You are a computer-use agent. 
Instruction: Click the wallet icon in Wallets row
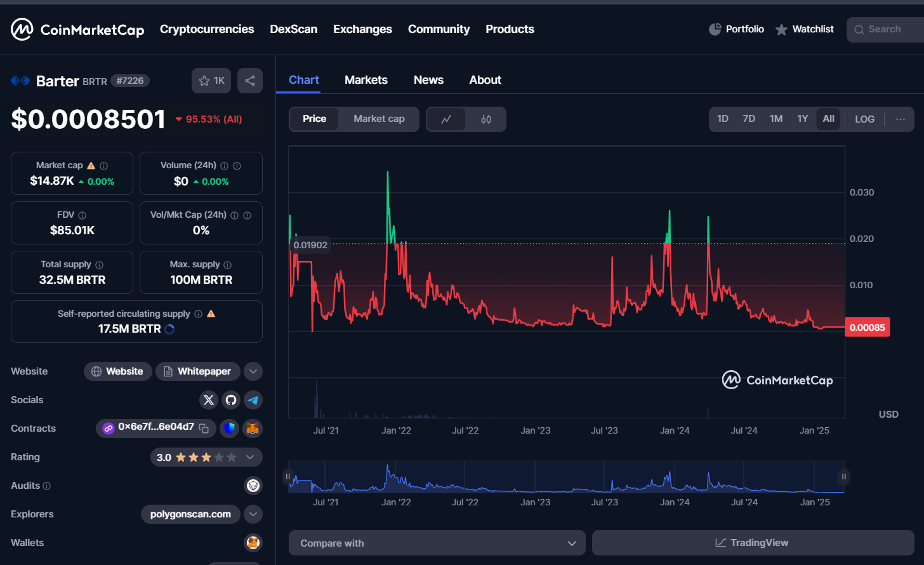pyautogui.click(x=253, y=543)
